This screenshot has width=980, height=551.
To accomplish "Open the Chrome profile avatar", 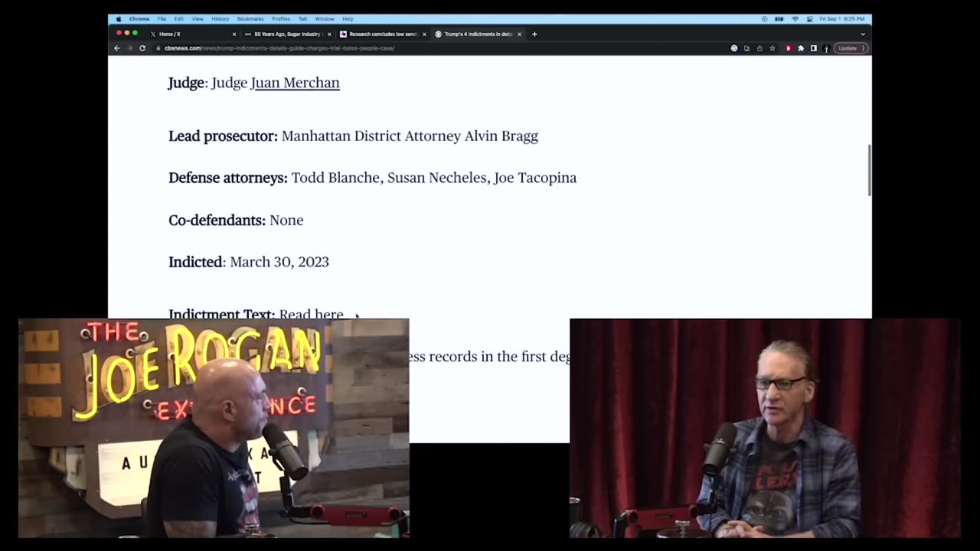I will (x=826, y=48).
